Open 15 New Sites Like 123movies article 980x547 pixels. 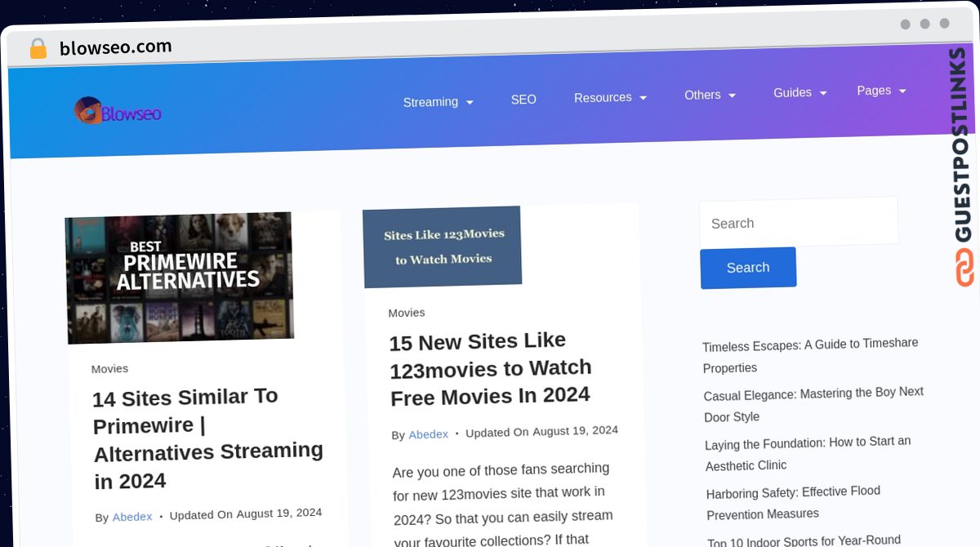coord(491,367)
